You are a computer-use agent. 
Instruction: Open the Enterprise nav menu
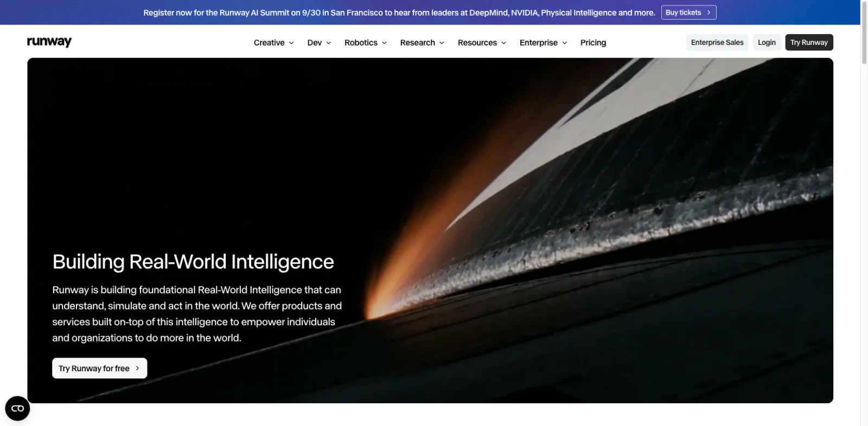(x=543, y=43)
